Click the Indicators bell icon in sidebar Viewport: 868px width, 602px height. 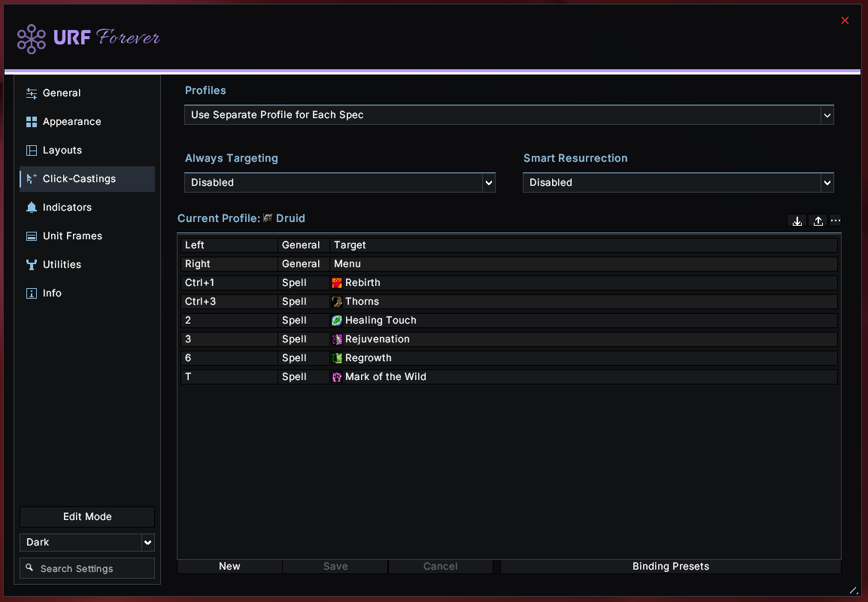click(x=32, y=208)
